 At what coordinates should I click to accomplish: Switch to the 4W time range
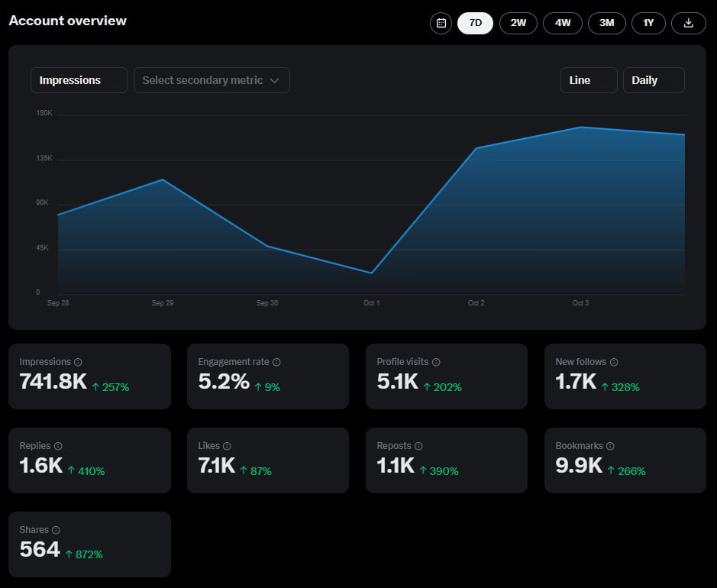[x=563, y=23]
